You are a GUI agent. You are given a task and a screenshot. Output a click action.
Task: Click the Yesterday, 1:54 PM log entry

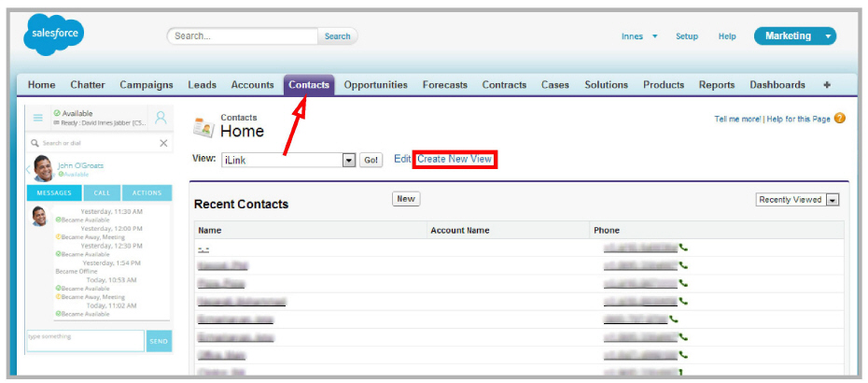point(111,262)
